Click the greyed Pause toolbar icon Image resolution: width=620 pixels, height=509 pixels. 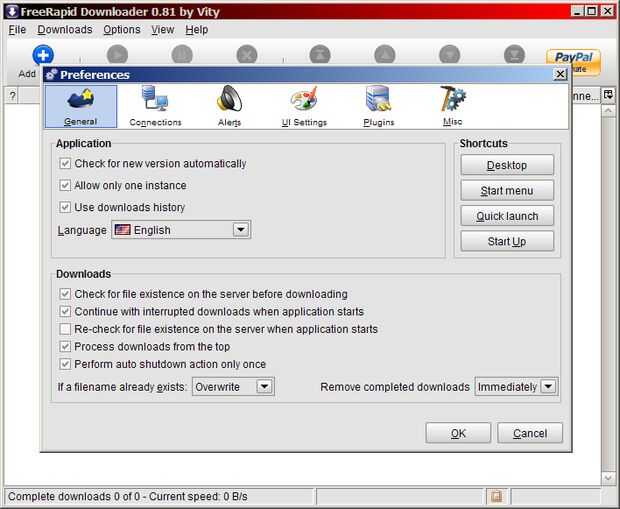point(182,55)
